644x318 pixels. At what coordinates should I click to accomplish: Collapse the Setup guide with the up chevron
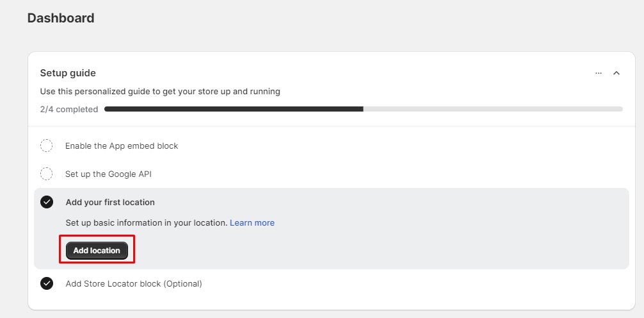coord(616,73)
